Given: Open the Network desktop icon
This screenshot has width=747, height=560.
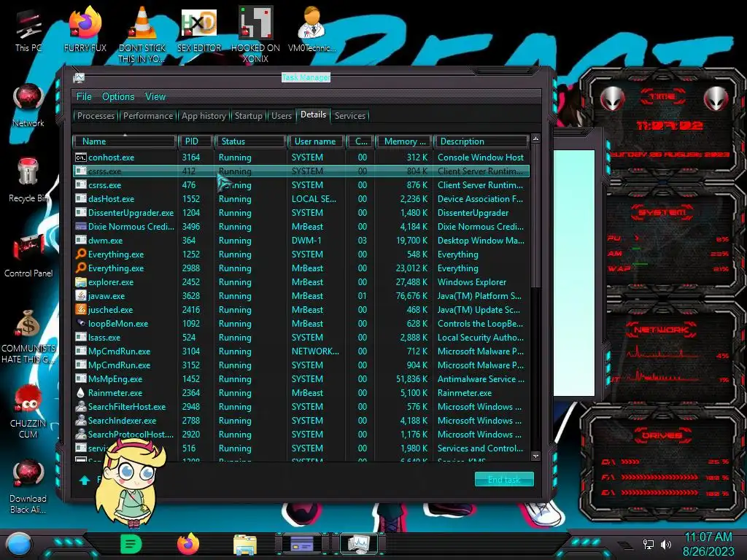Looking at the screenshot, I should tap(28, 106).
